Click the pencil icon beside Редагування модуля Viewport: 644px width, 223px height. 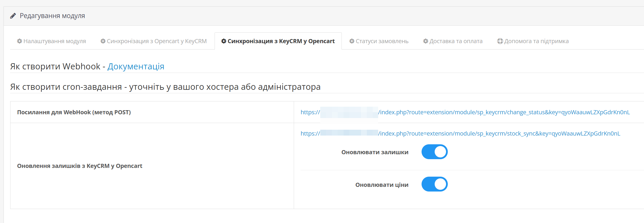click(13, 16)
